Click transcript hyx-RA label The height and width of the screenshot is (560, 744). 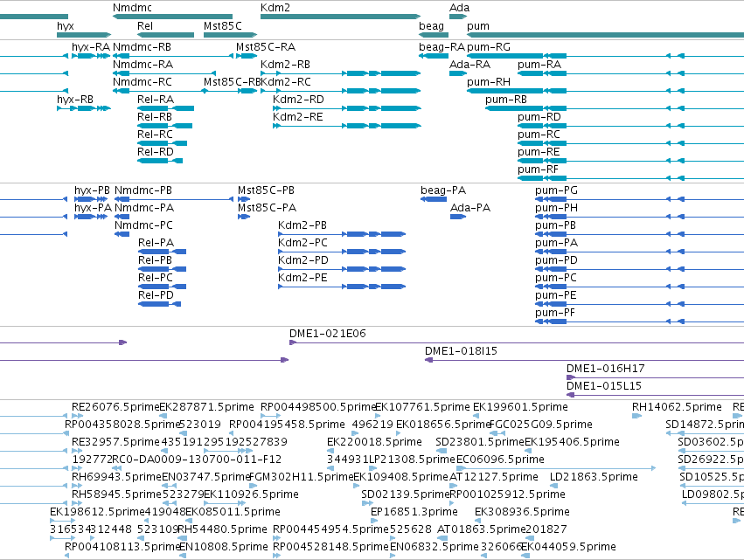pyautogui.click(x=91, y=47)
